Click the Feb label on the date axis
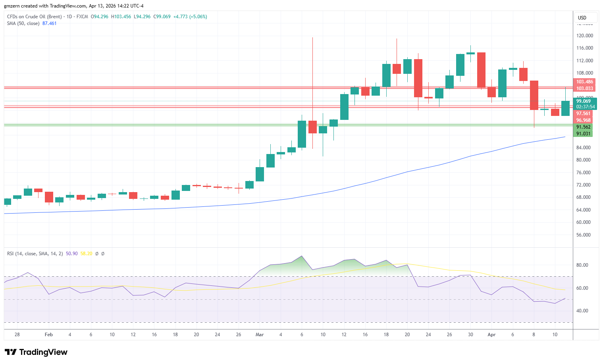The width and height of the screenshot is (603, 364). pos(49,335)
